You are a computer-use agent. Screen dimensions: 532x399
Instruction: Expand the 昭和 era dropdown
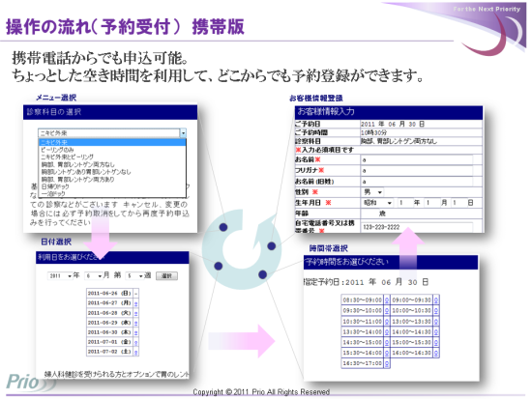pos(377,203)
